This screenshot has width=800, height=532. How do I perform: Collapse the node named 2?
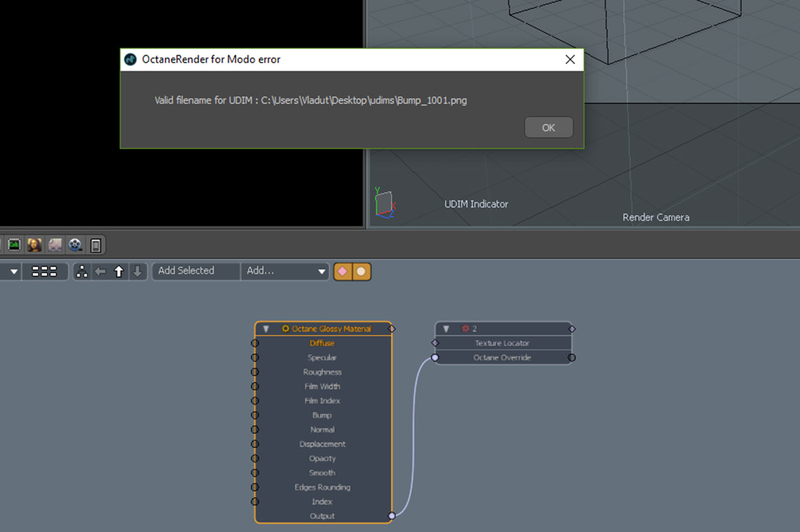click(446, 329)
